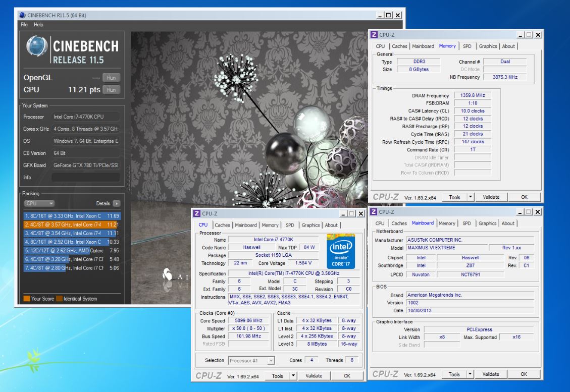The height and width of the screenshot is (392, 570).
Task: Open the Tools dropdown arrow in Memory window
Action: tap(471, 197)
